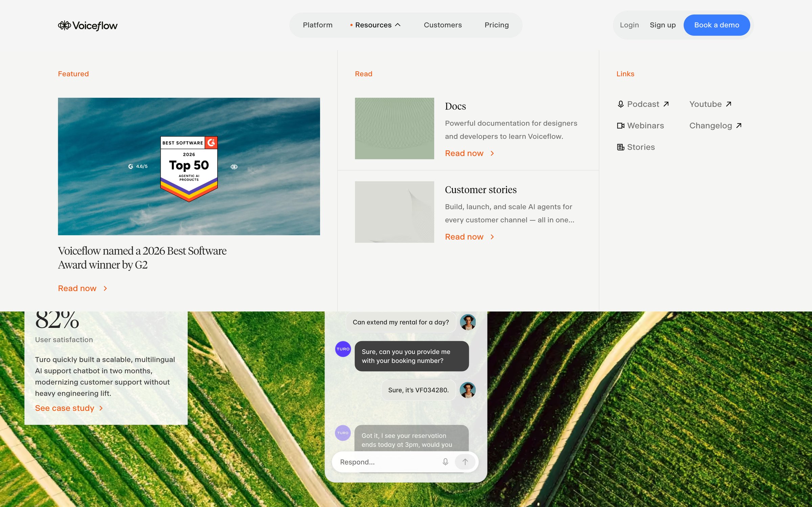
Task: Click the chevron after featured Read now
Action: (105, 289)
